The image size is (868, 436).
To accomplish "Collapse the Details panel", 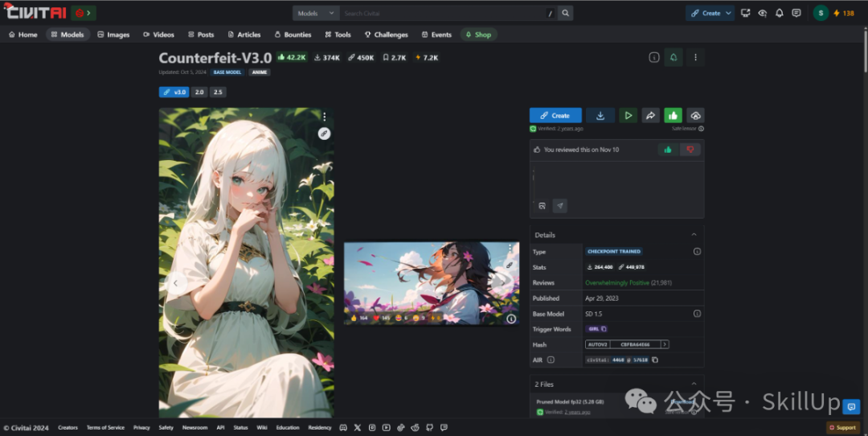I will pyautogui.click(x=694, y=235).
